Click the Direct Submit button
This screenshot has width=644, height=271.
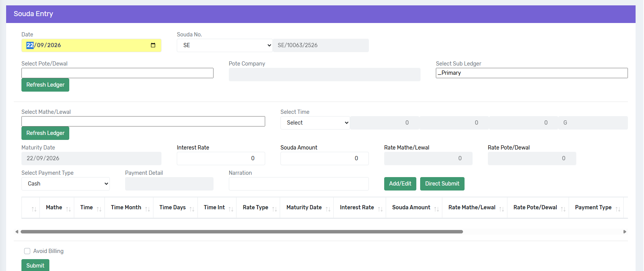[442, 184]
